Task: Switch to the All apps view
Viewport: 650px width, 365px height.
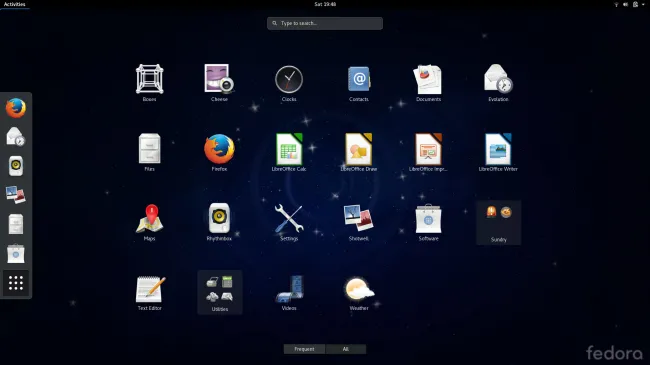Action: 345,349
